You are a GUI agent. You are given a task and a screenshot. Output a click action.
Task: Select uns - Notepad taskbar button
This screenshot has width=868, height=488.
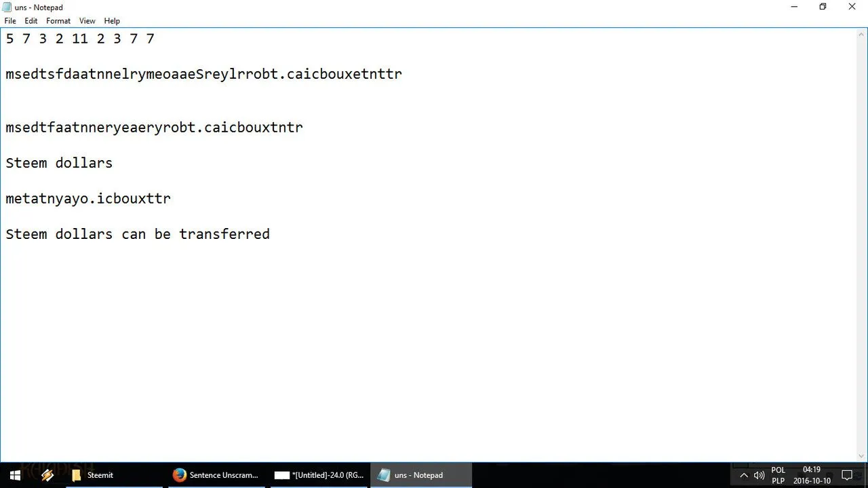click(x=420, y=475)
